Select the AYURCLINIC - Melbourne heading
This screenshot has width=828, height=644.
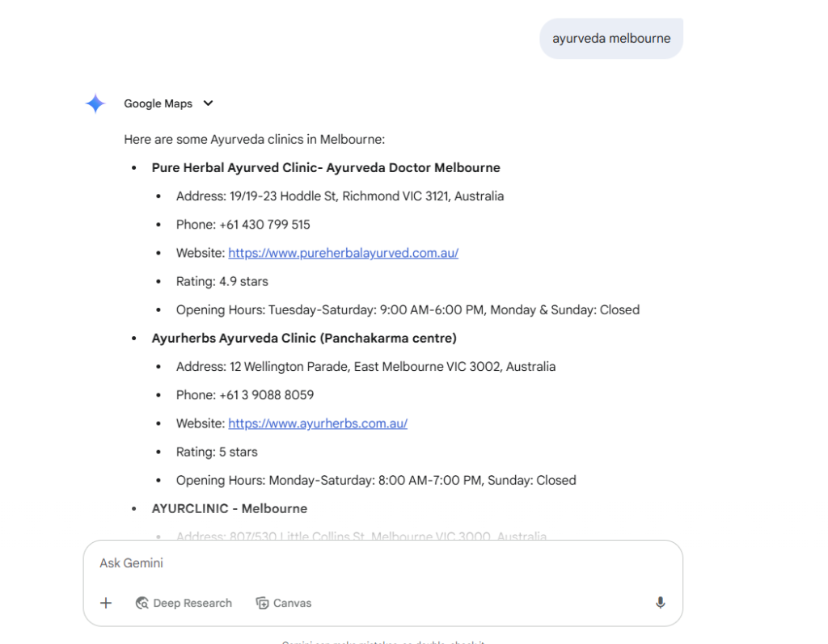pos(229,509)
